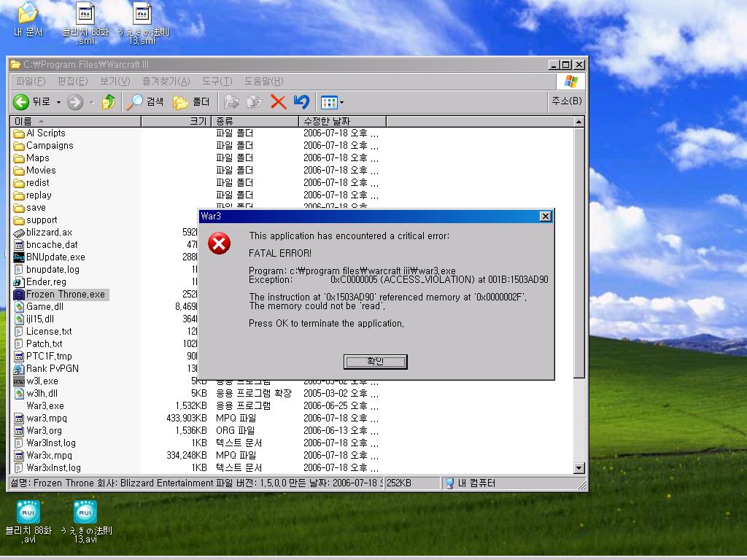Click the blue Undo toolbar icon
This screenshot has height=560, width=747.
coord(301,102)
